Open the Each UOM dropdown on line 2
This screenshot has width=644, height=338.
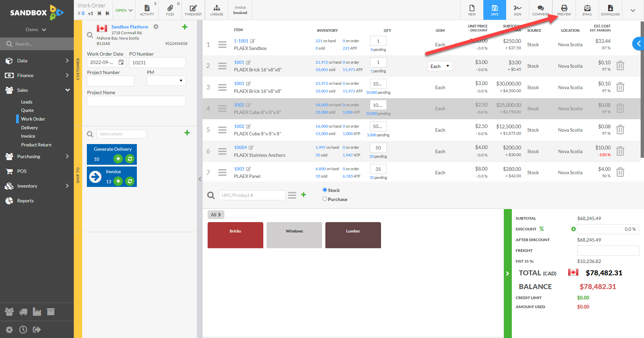click(x=440, y=66)
